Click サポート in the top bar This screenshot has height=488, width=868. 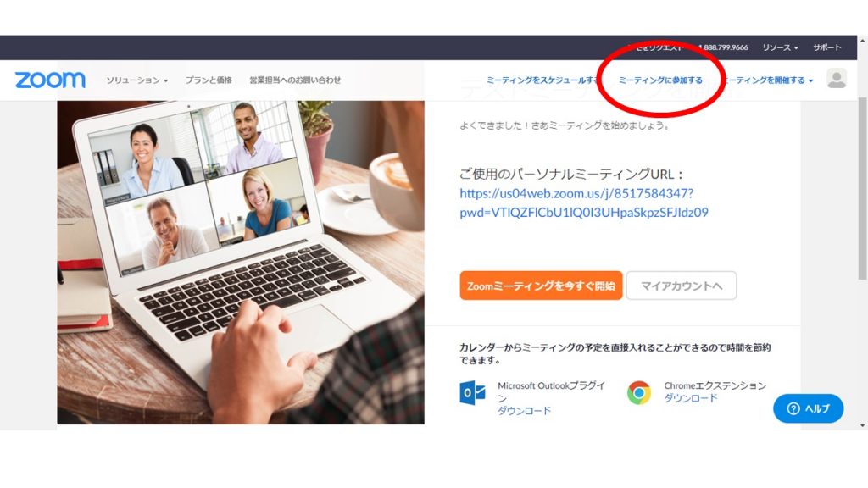pyautogui.click(x=827, y=47)
